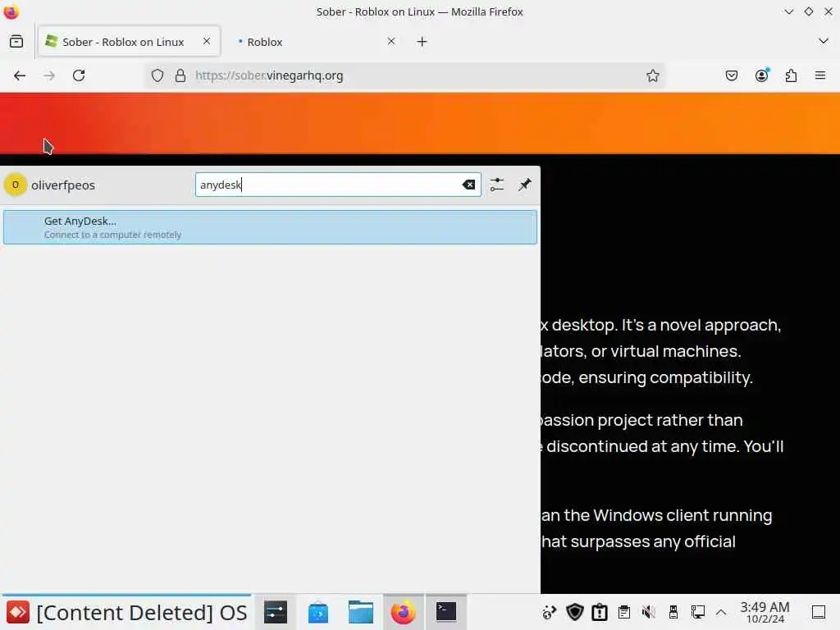The height and width of the screenshot is (630, 840).
Task: Open the exclamation notification tray icon
Action: point(600,612)
